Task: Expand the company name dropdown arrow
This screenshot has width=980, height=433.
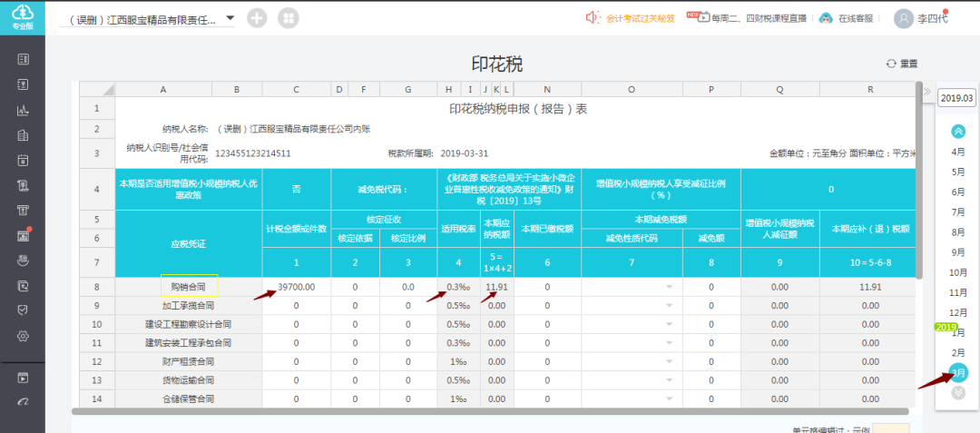Action: (230, 18)
